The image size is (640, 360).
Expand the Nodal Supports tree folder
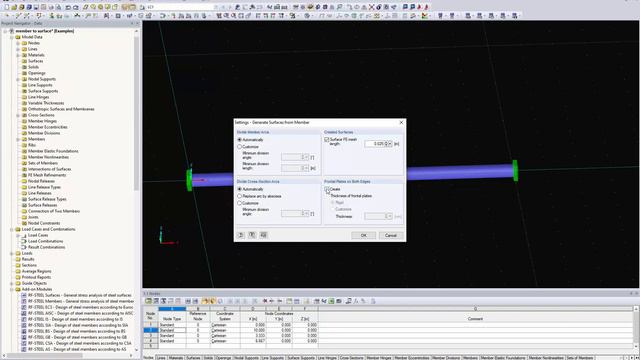[x=18, y=79]
